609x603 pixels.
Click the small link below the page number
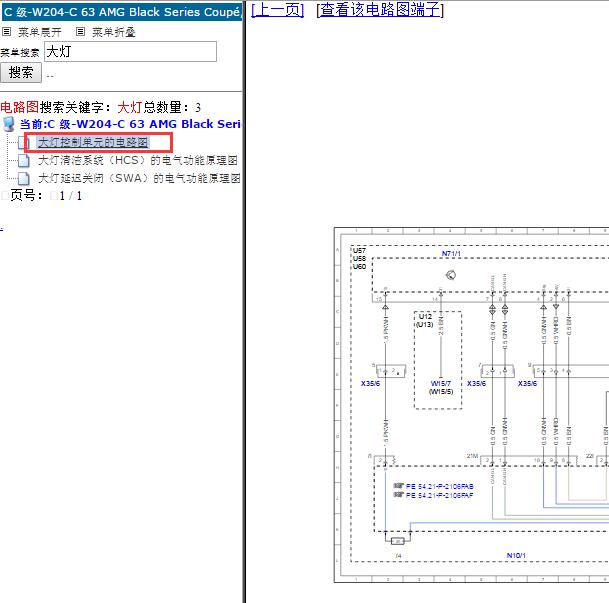point(2,228)
